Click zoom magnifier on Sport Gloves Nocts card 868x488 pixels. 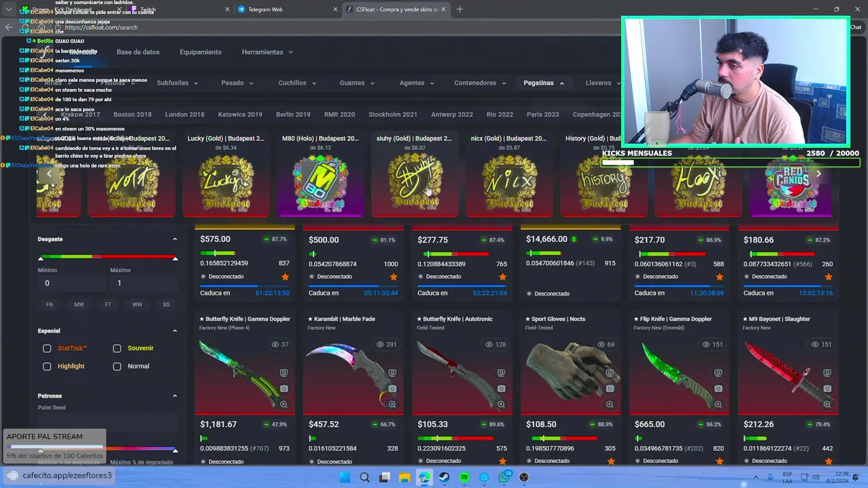[x=610, y=405]
